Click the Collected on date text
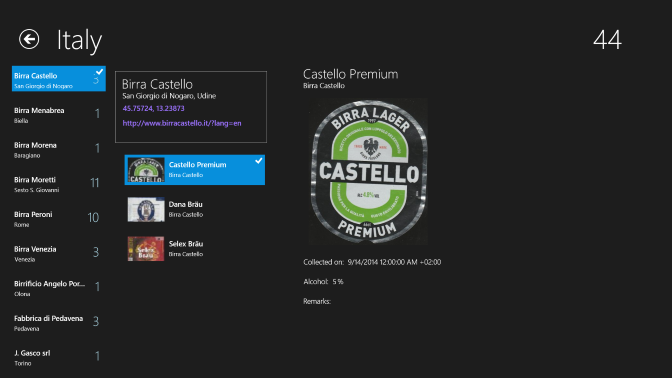The width and height of the screenshot is (672, 378). tap(372, 262)
